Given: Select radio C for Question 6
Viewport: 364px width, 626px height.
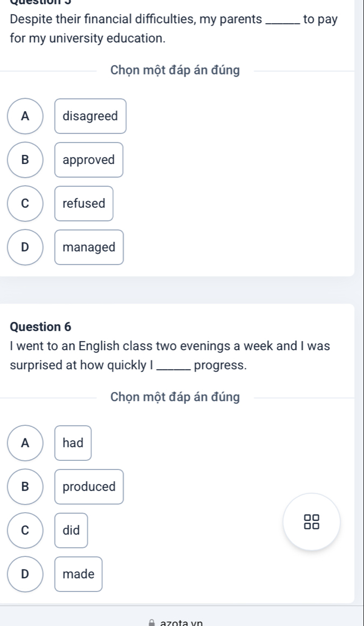Looking at the screenshot, I should tap(25, 530).
